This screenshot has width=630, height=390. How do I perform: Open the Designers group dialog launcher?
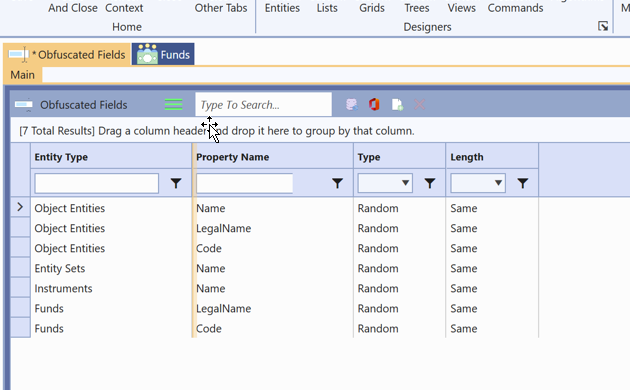[x=603, y=27]
